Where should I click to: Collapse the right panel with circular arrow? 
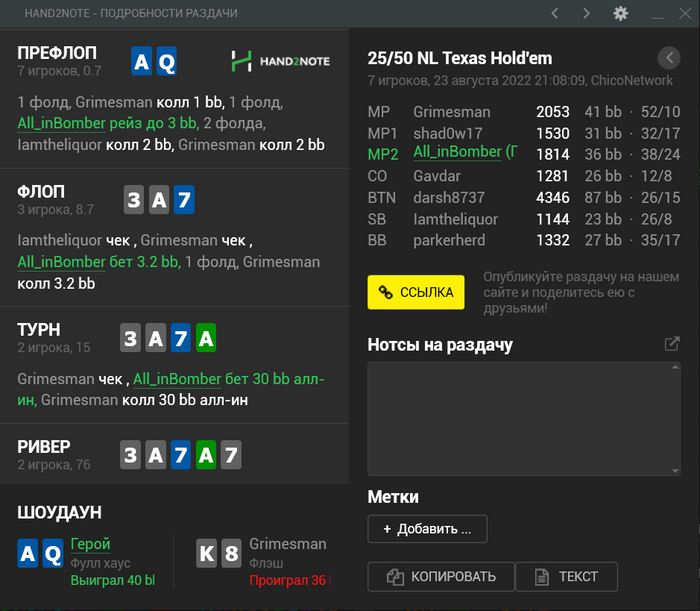[668, 58]
